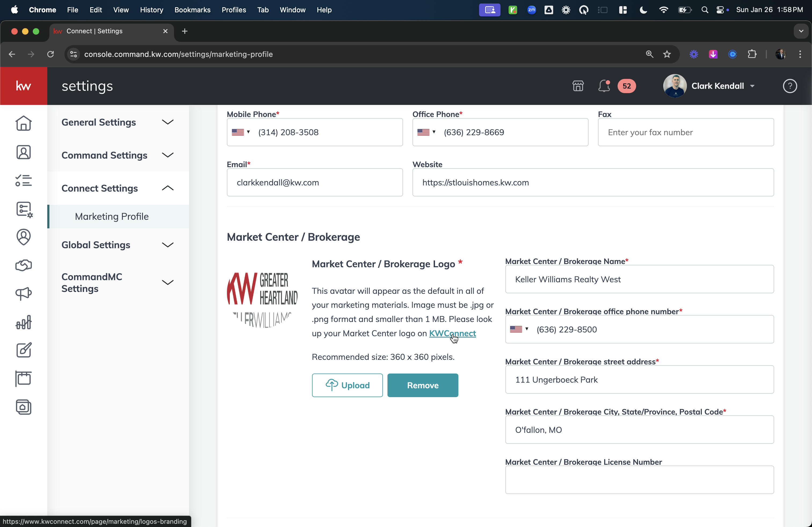Click the Upload logo button
Image resolution: width=812 pixels, height=527 pixels.
347,385
